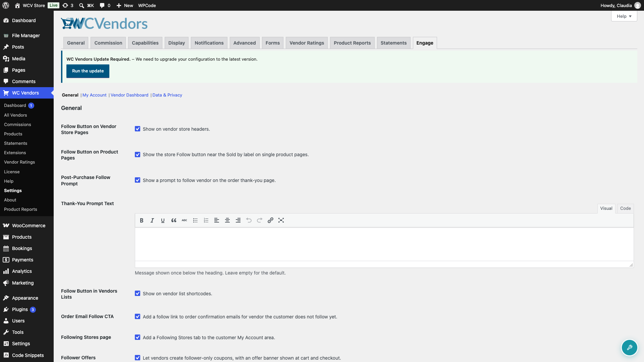The height and width of the screenshot is (362, 644).
Task: Uncheck the order email follow link checkbox
Action: pos(138,316)
